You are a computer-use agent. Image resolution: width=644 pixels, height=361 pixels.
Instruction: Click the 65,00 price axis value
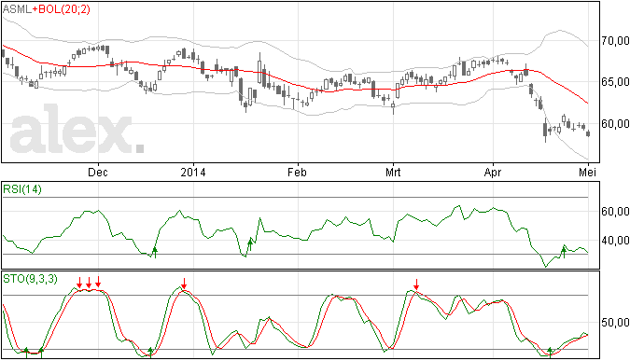click(x=615, y=82)
